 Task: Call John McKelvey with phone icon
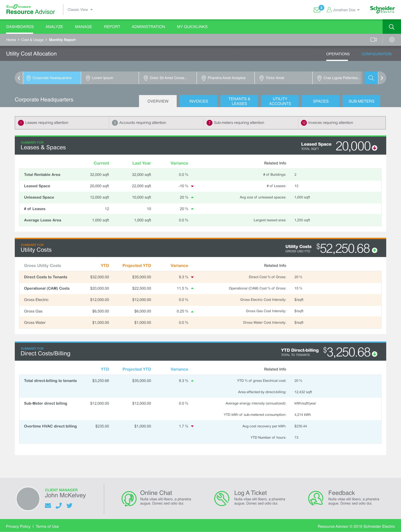(x=59, y=506)
